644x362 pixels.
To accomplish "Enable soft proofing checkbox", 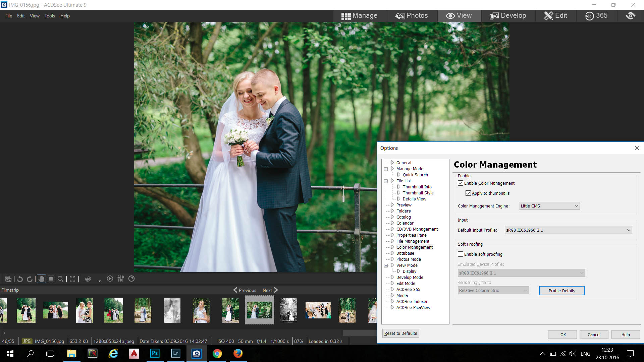I will point(461,254).
